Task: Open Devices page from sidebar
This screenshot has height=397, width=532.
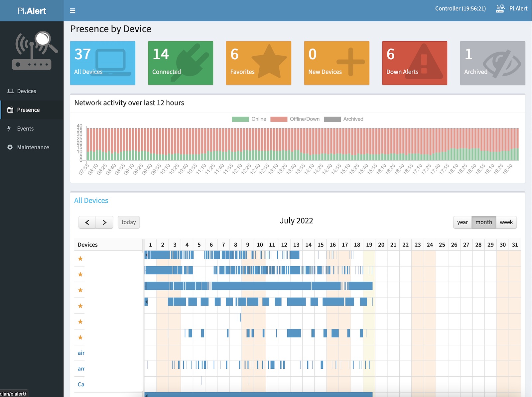Action: [26, 91]
